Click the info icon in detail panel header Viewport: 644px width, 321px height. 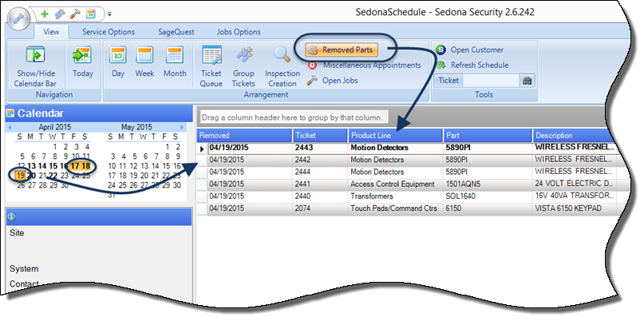tap(11, 216)
